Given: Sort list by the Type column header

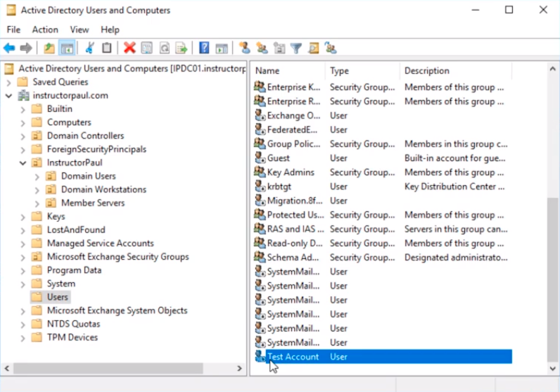Looking at the screenshot, I should click(362, 71).
